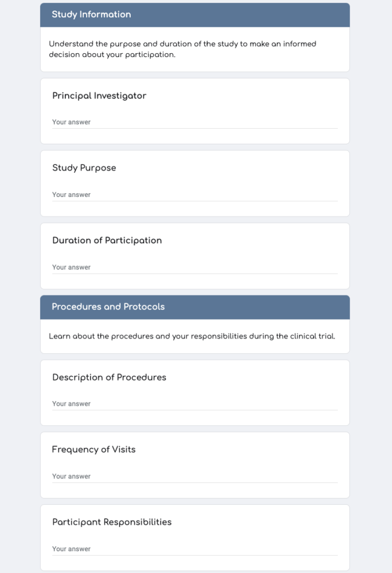The height and width of the screenshot is (573, 392).
Task: Click the underline below Frequency of Visits answer
Action: click(x=195, y=483)
